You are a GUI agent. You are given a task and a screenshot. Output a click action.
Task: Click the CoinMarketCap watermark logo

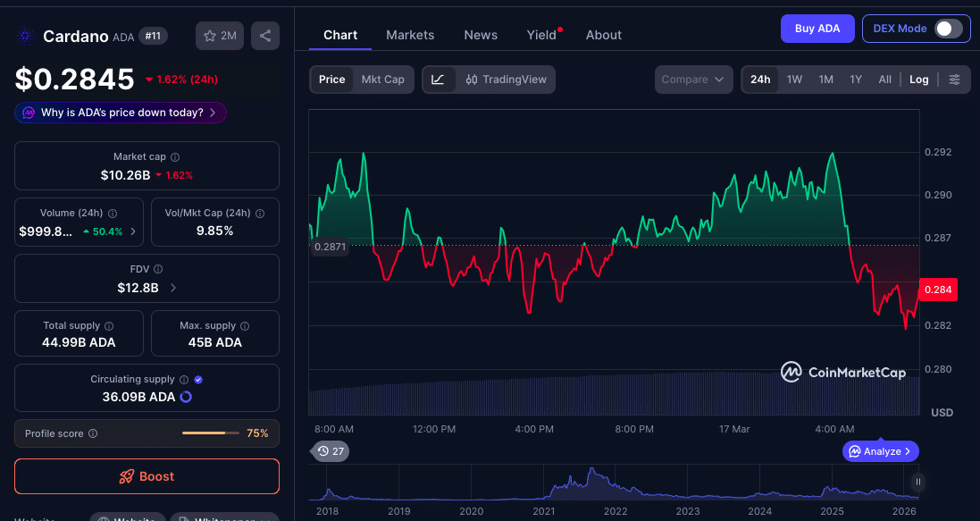point(792,372)
